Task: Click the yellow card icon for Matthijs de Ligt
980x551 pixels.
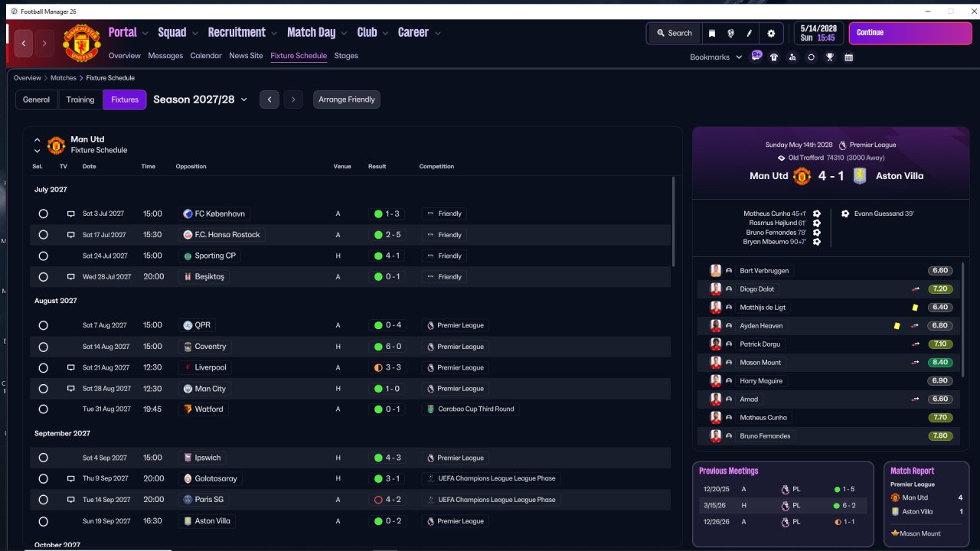Action: point(915,308)
